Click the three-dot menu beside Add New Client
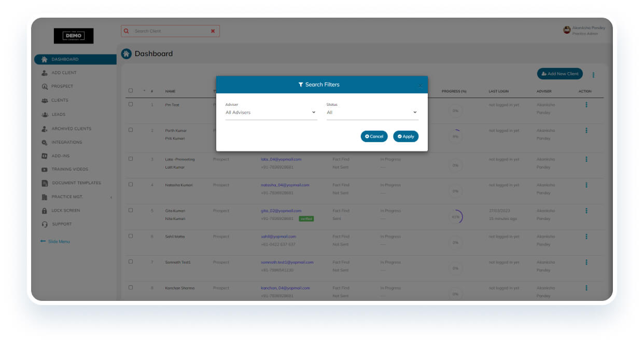 pos(593,75)
